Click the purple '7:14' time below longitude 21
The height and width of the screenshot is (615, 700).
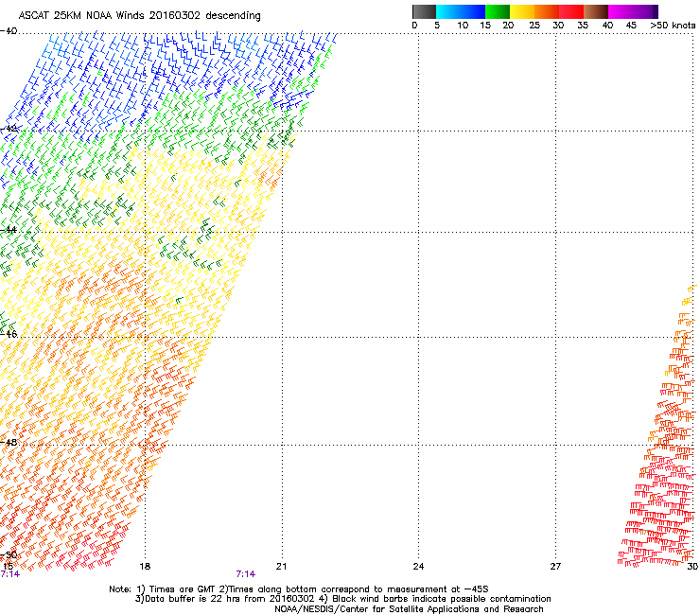tap(246, 574)
